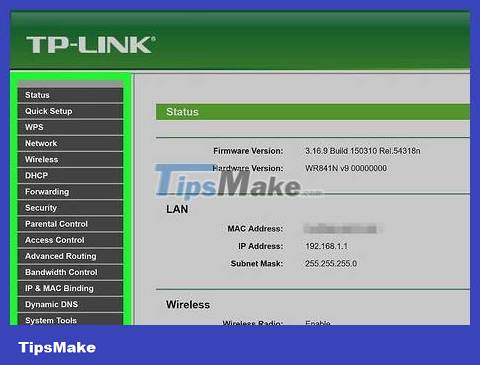Open Bandwidth Control settings
The width and height of the screenshot is (480, 365).
[x=70, y=272]
